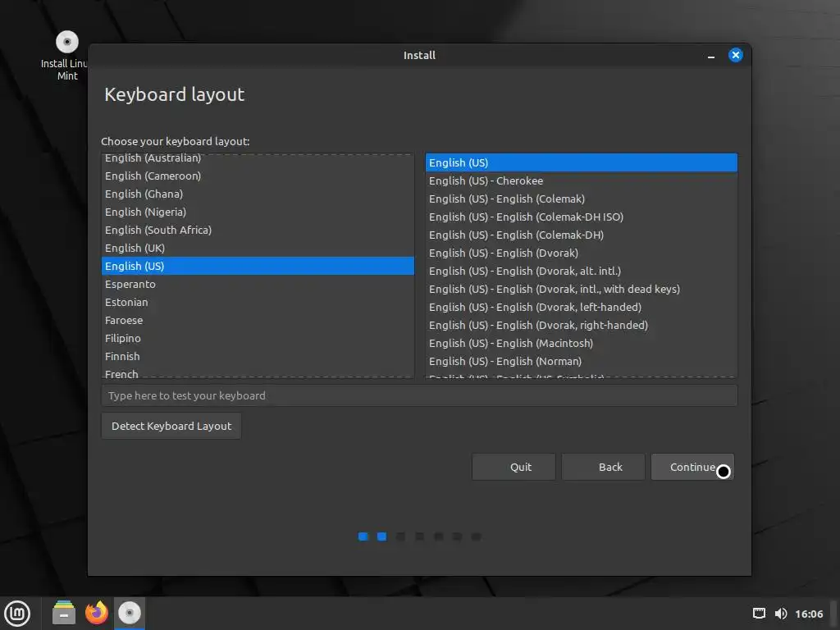Close the Install window
Screen dimensions: 840x630
(x=735, y=55)
